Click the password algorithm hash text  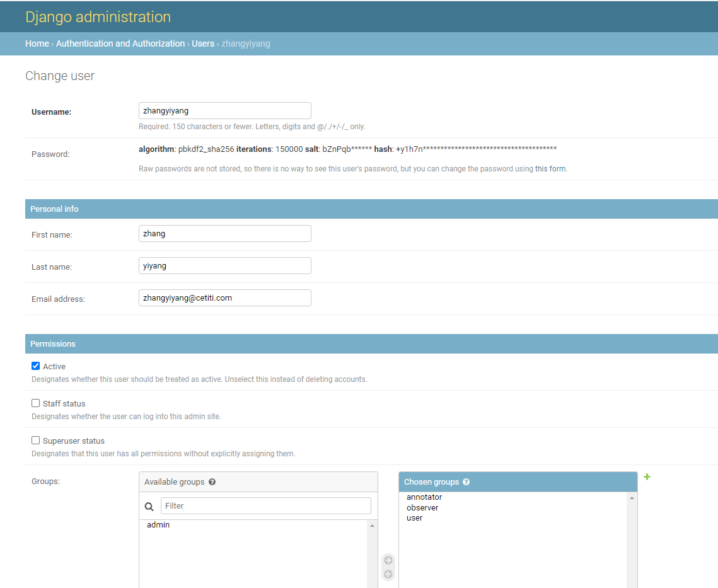347,149
